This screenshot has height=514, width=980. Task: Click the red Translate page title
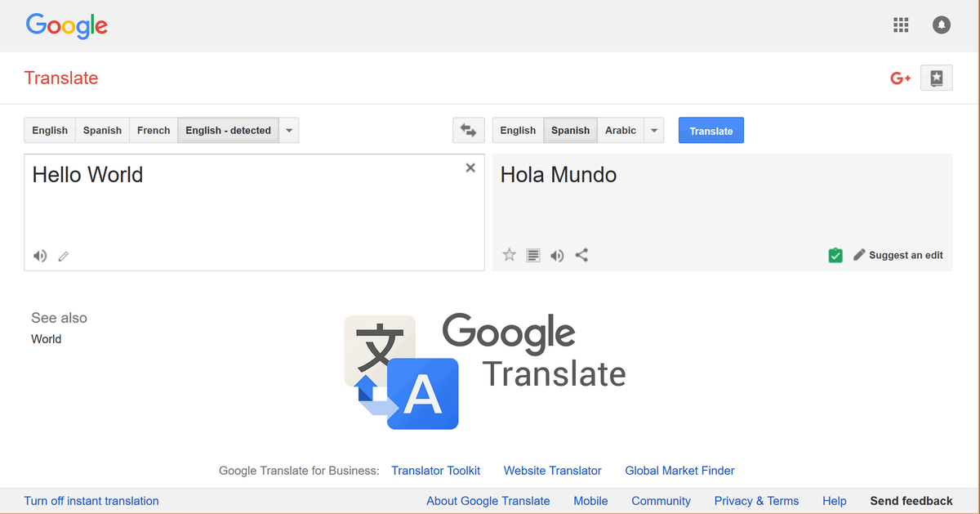61,78
